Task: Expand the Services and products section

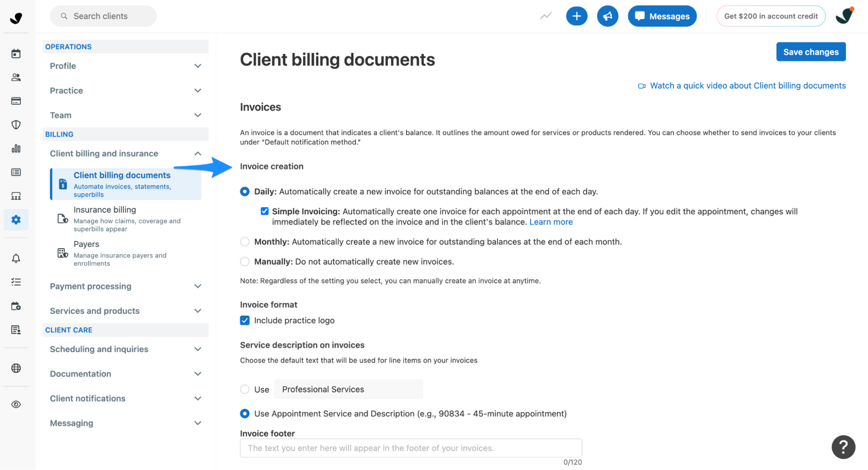Action: click(x=125, y=311)
